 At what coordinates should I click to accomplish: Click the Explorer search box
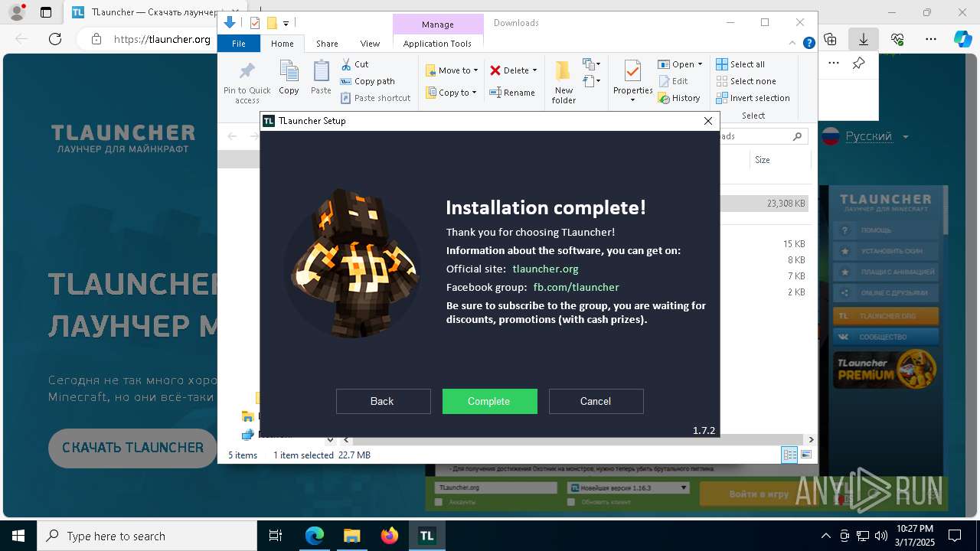[x=763, y=136]
